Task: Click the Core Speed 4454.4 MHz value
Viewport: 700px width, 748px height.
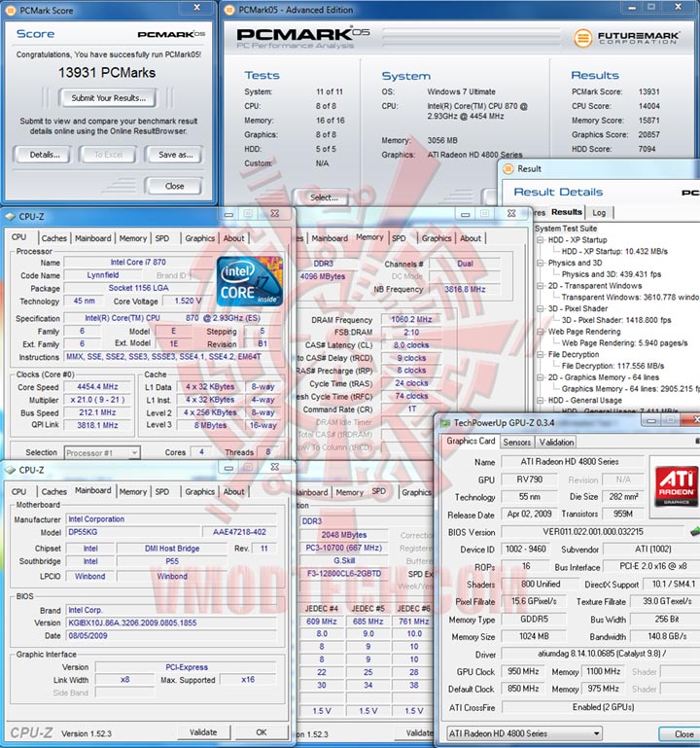Action: [x=98, y=387]
